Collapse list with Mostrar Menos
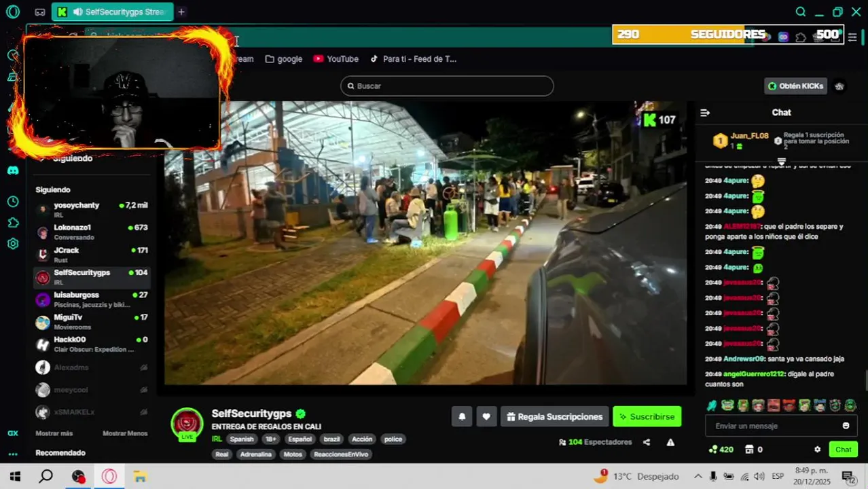The height and width of the screenshot is (489, 868). pyautogui.click(x=125, y=433)
